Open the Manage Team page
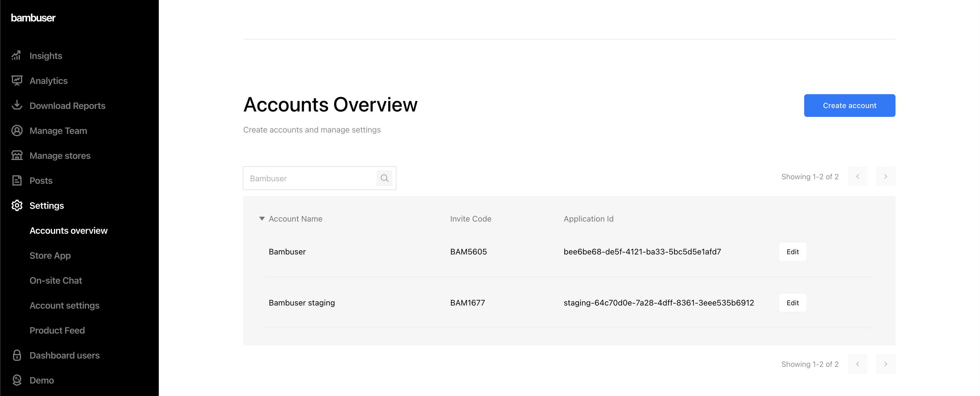The width and height of the screenshot is (980, 396). click(x=58, y=130)
